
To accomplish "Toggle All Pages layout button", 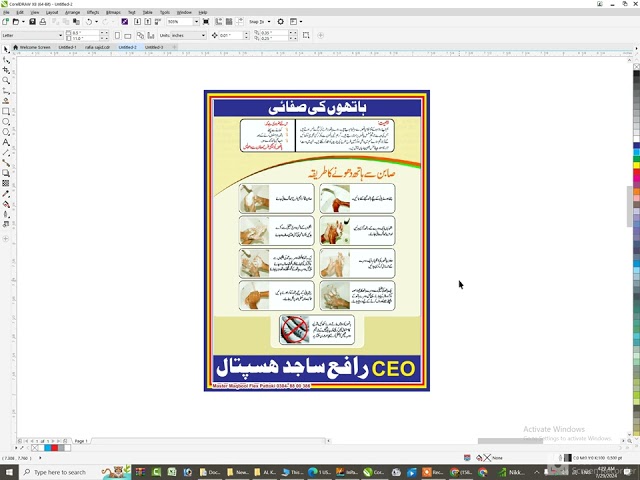I will click(x=140, y=36).
